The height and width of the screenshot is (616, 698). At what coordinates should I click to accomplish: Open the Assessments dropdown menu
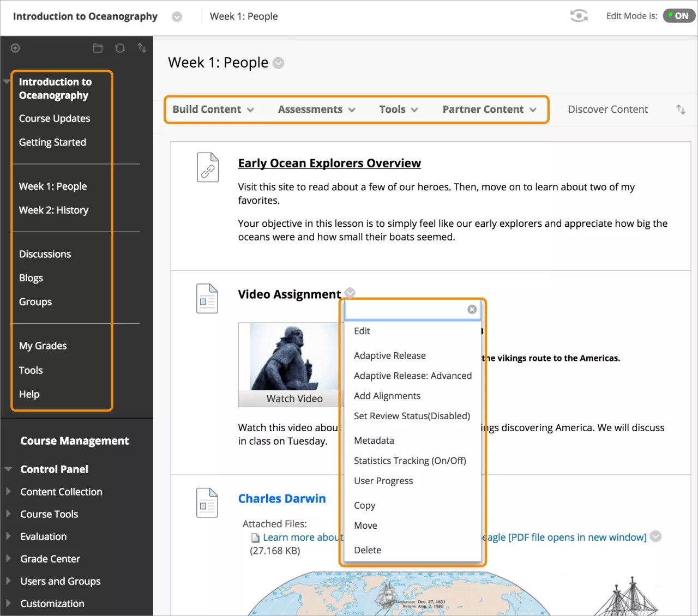[316, 110]
